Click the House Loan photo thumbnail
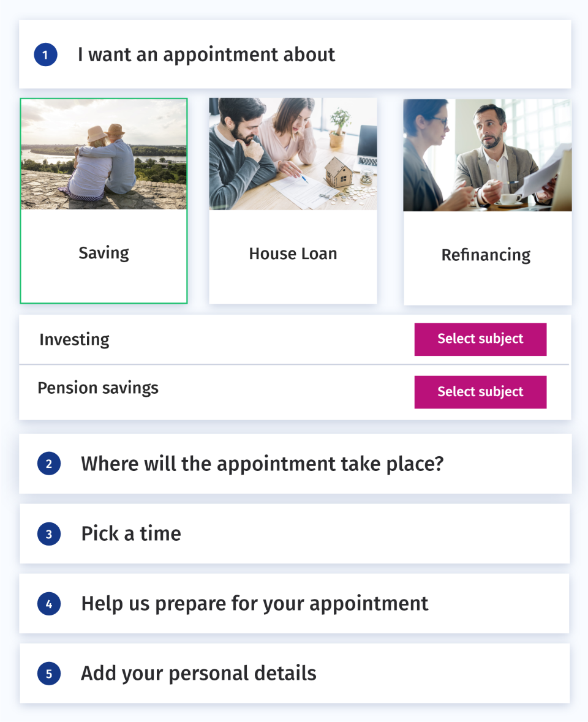Viewport: 588px width, 722px height. click(293, 154)
